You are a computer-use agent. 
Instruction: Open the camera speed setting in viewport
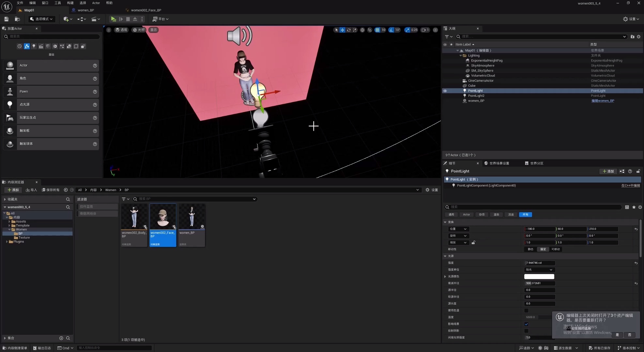(x=425, y=30)
